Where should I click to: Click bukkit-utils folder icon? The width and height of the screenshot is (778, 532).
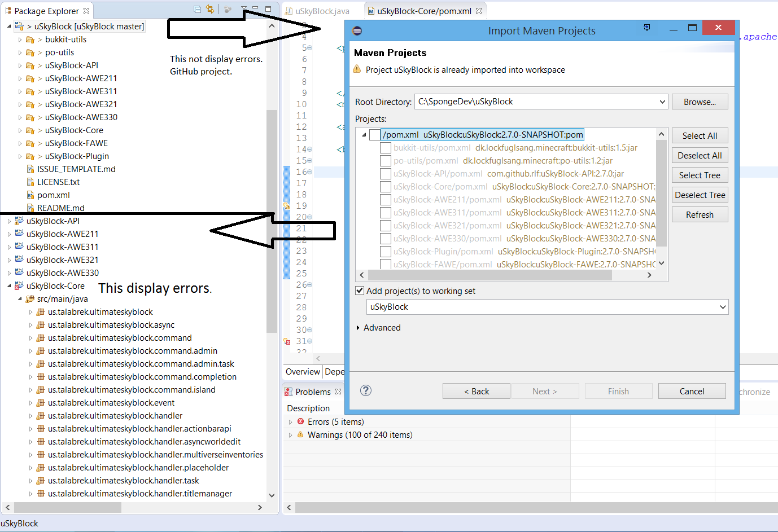[x=30, y=39]
